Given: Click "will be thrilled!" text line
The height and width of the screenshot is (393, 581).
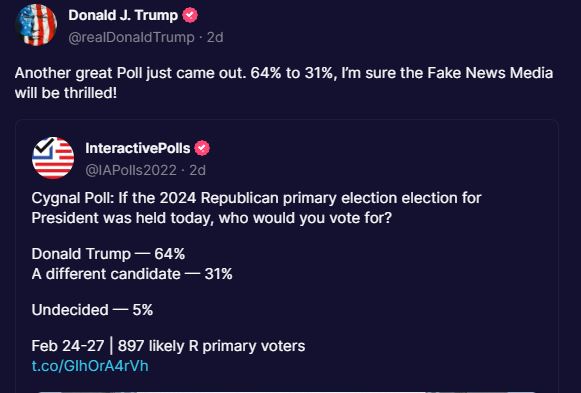Looking at the screenshot, I should (x=66, y=93).
